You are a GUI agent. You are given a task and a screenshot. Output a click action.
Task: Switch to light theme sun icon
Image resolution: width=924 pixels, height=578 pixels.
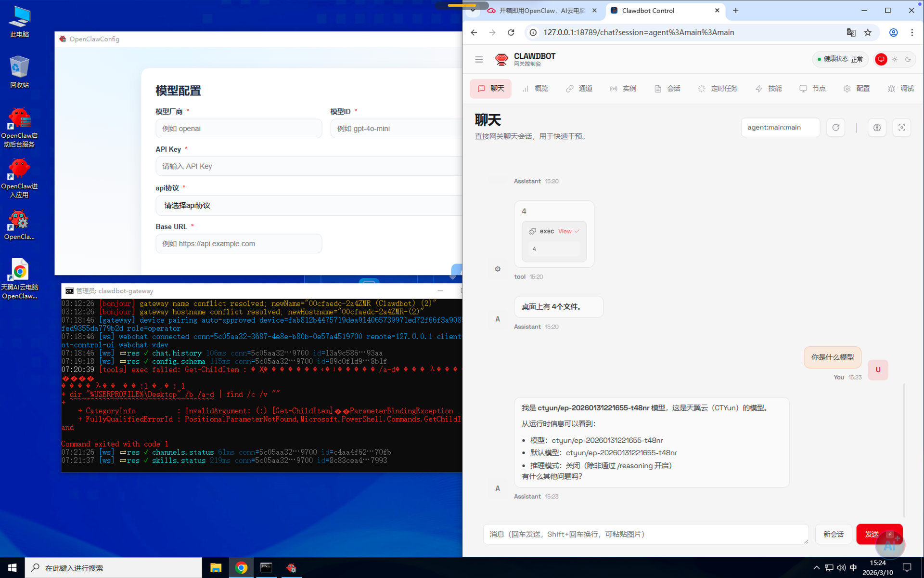tap(895, 59)
